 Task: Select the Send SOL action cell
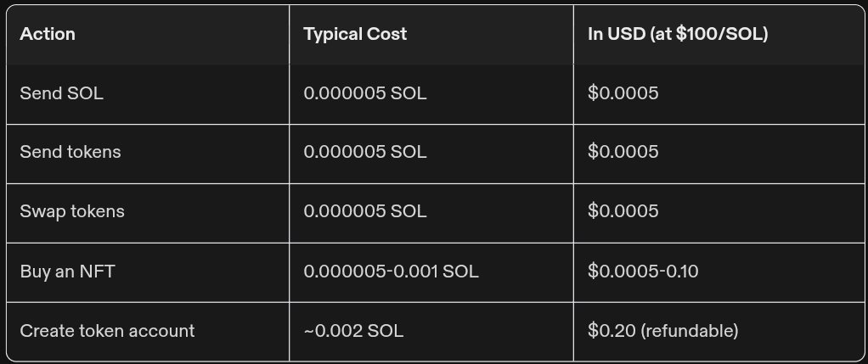[62, 93]
